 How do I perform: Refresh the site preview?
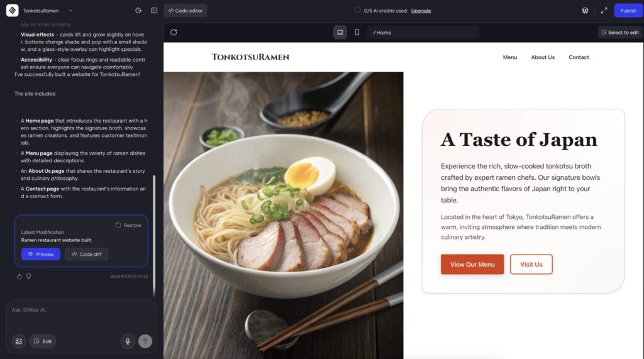tap(174, 33)
